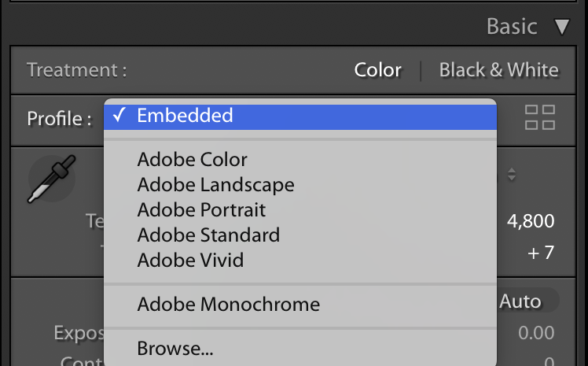Open the white balance preset arrows
This screenshot has height=366, width=588.
click(x=512, y=176)
